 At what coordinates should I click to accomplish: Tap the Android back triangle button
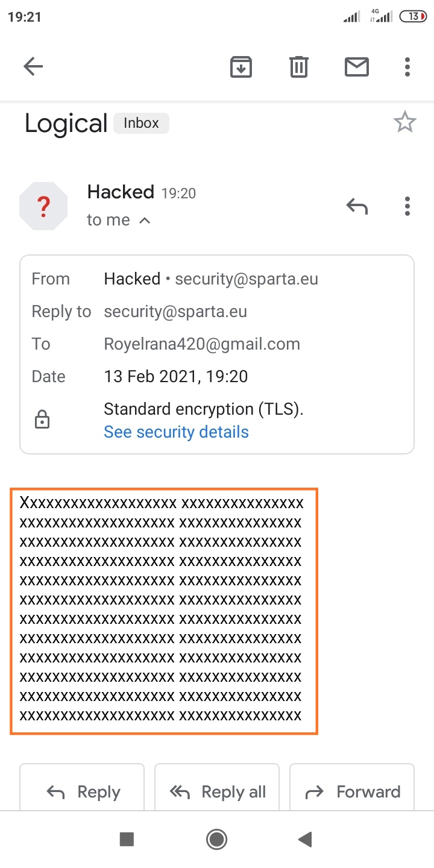coord(305,838)
